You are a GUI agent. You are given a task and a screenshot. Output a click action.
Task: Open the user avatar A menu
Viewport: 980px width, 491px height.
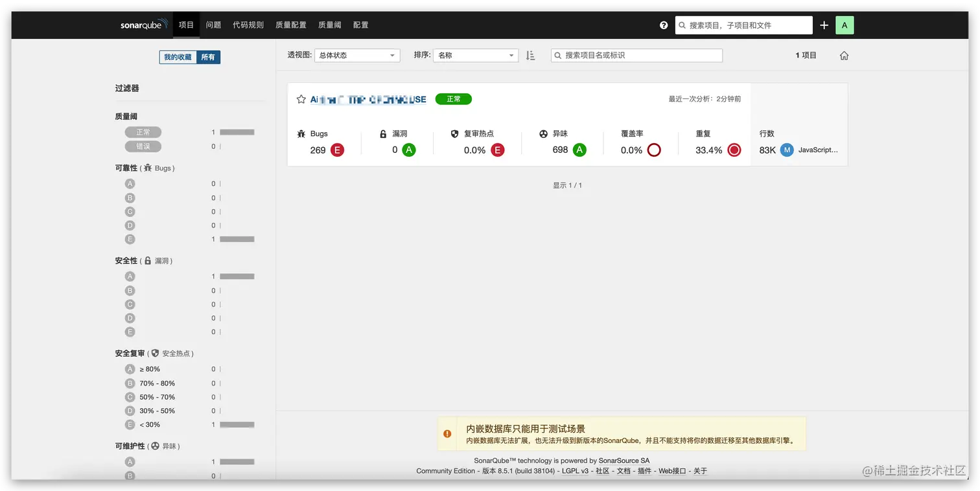[x=845, y=25]
